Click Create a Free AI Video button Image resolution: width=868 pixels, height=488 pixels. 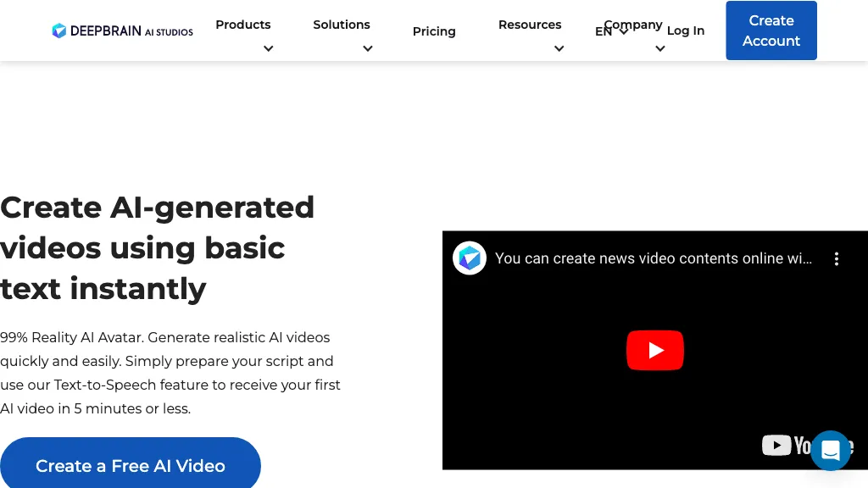point(131,465)
